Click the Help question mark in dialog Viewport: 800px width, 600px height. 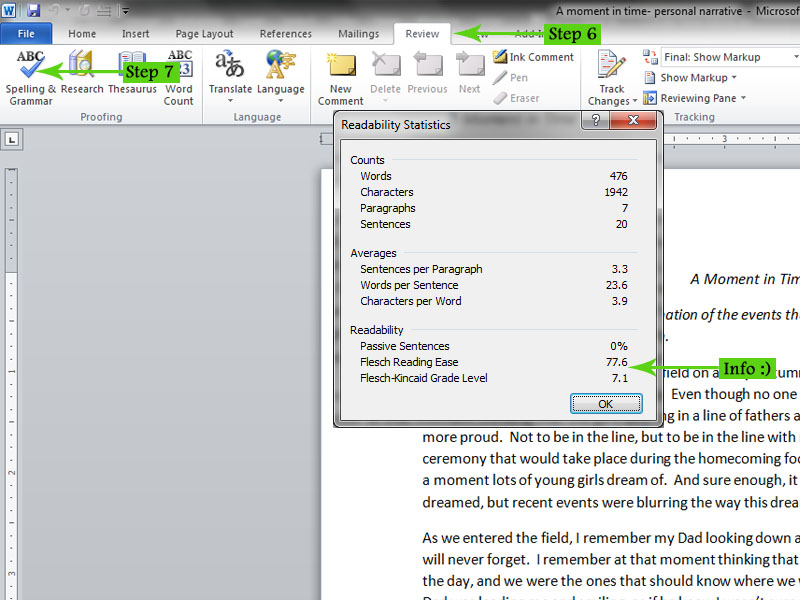pos(595,120)
